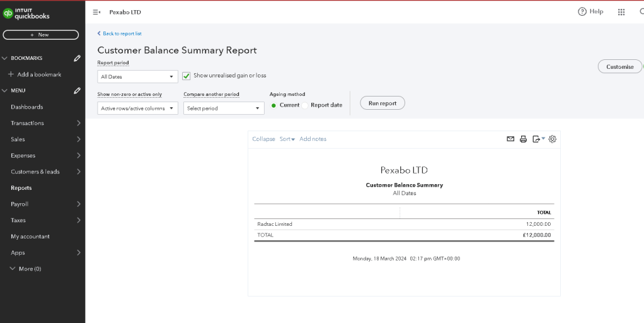Open the Sort dropdown
Viewport: 644px width, 323px height.
pyautogui.click(x=287, y=139)
